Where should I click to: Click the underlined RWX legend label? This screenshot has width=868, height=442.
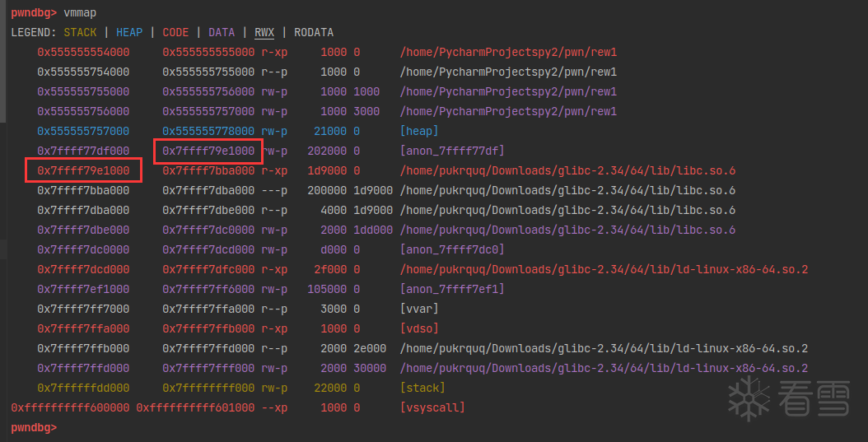coord(264,33)
